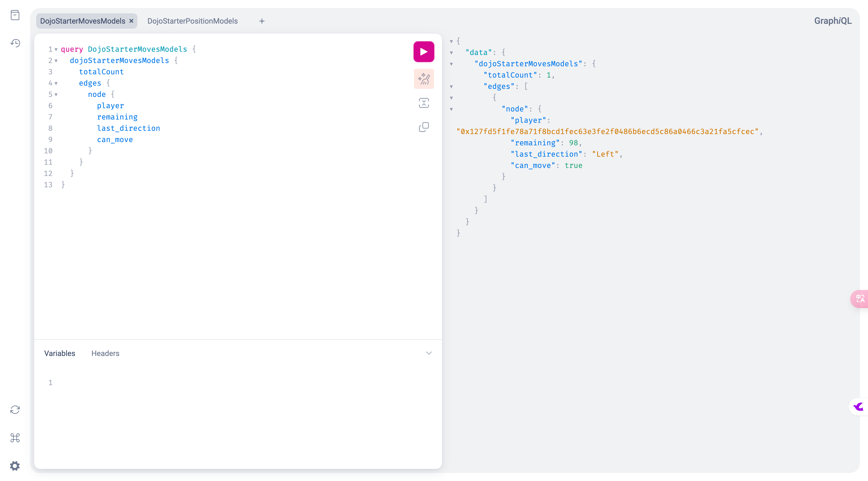868x481 pixels.
Task: Click the Settings gear icon
Action: click(15, 466)
